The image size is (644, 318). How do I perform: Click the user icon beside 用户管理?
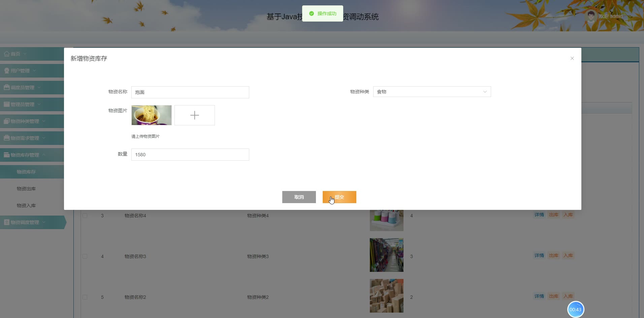(7, 71)
